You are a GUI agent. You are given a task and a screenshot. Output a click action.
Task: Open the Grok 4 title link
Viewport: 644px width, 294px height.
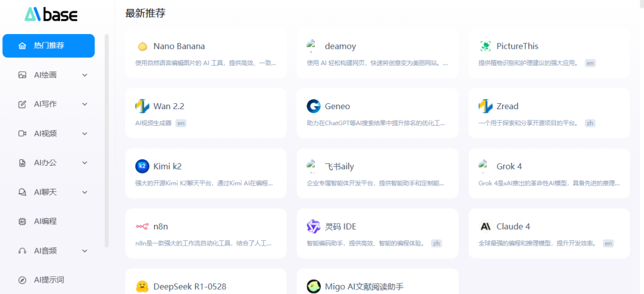point(509,166)
